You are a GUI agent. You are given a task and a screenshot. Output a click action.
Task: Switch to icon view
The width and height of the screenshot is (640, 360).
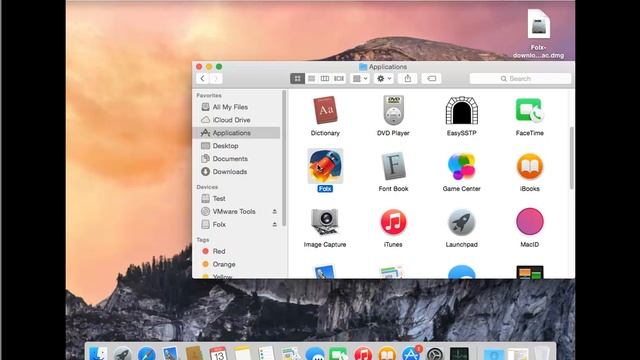click(x=297, y=78)
